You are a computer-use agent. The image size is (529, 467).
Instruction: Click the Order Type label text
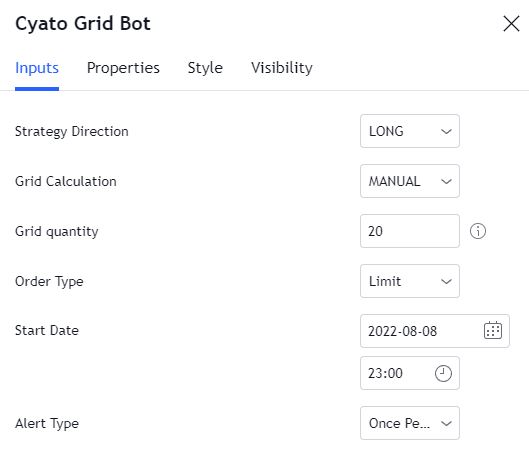[x=49, y=282]
